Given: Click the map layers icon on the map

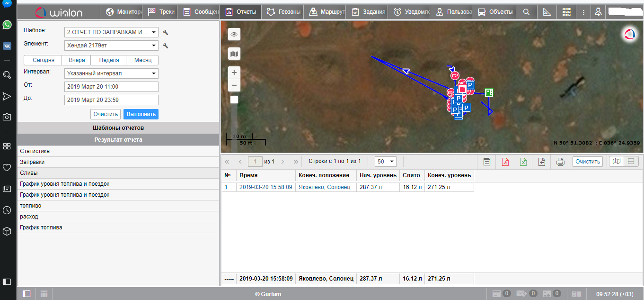Looking at the screenshot, I should pos(234,54).
